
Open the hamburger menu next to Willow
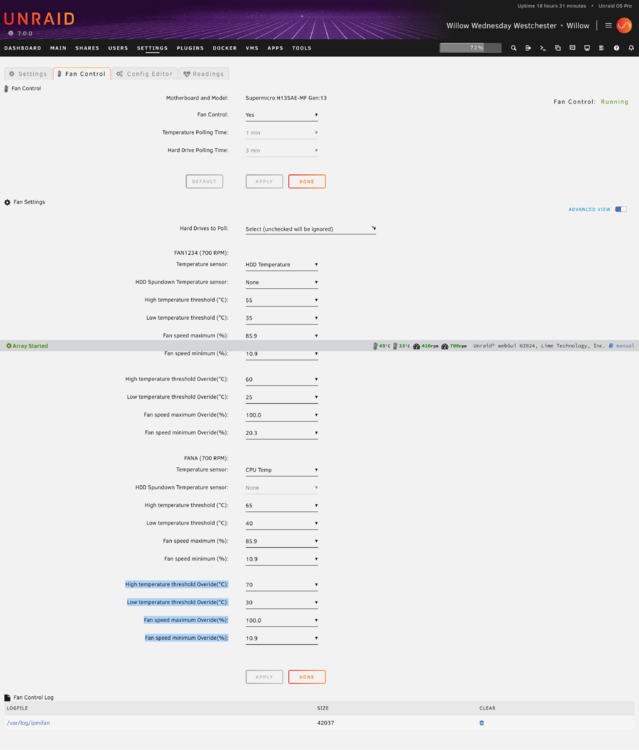click(x=608, y=25)
